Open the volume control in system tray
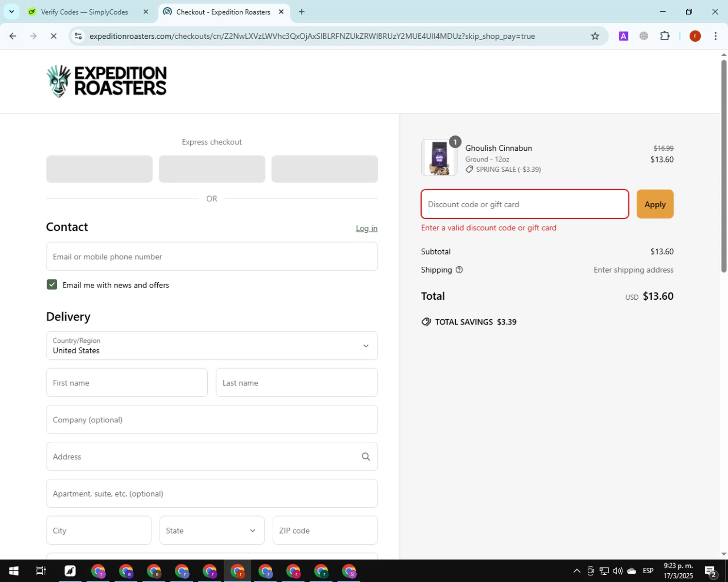728x582 pixels. (617, 571)
